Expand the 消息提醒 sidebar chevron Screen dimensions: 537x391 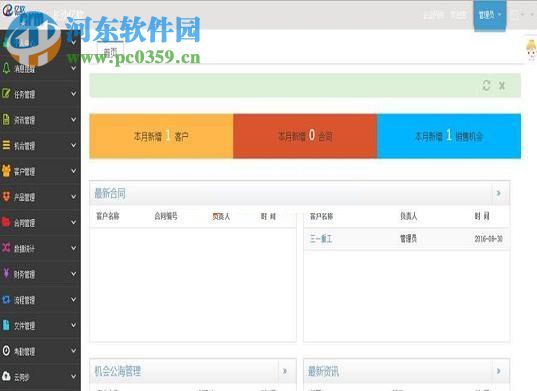point(73,68)
